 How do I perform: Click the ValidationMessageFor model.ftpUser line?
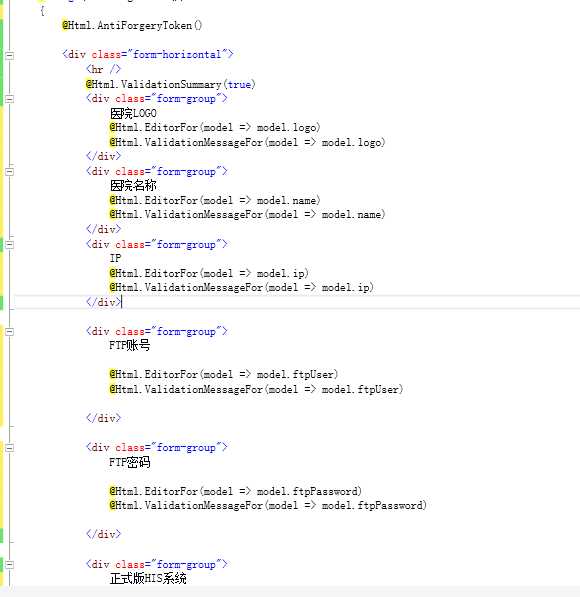[x=256, y=389]
